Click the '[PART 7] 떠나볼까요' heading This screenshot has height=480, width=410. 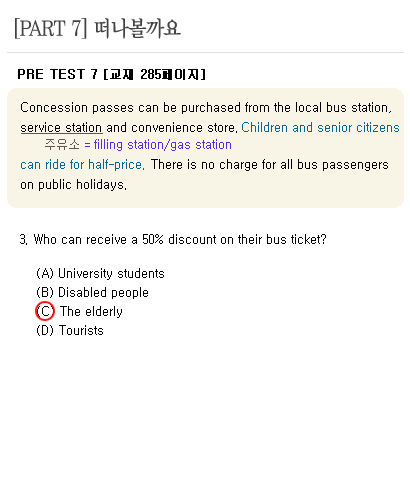[x=97, y=28]
